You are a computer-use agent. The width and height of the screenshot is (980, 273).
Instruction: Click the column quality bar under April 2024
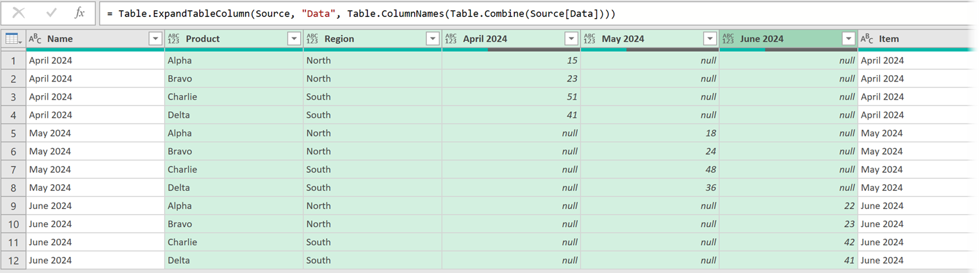511,49
